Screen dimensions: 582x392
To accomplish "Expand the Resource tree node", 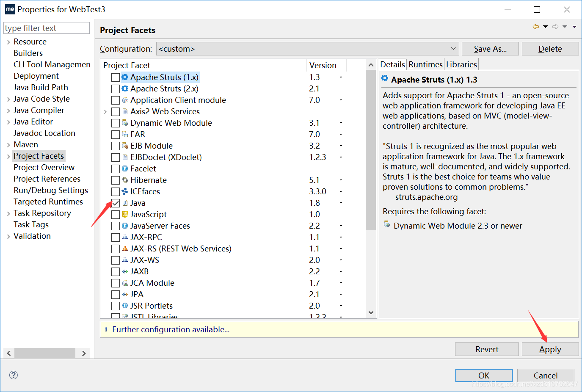I will click(8, 42).
